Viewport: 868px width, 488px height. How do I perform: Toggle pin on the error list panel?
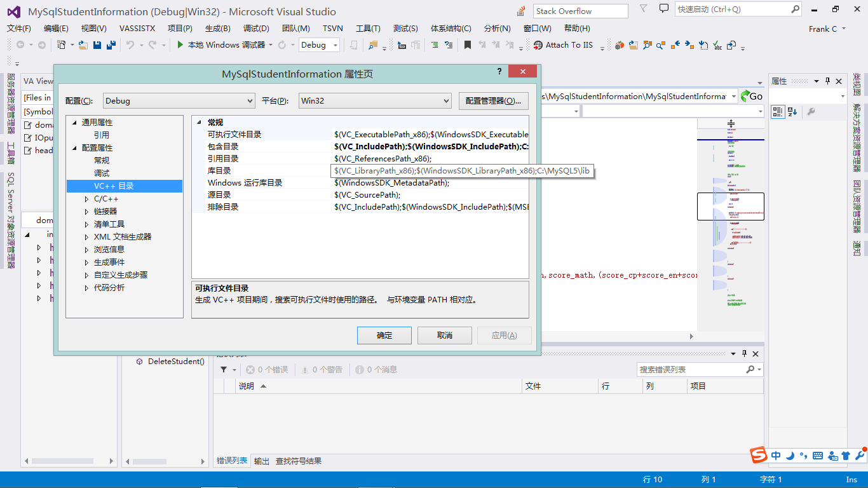tap(744, 354)
